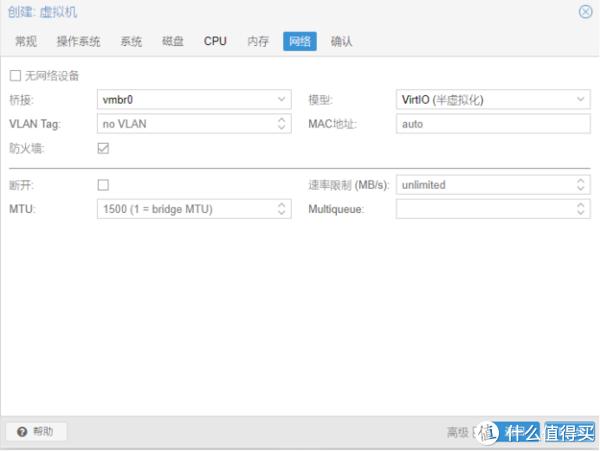
Task: Click the Multiqueue spinner arrows
Action: click(x=580, y=209)
